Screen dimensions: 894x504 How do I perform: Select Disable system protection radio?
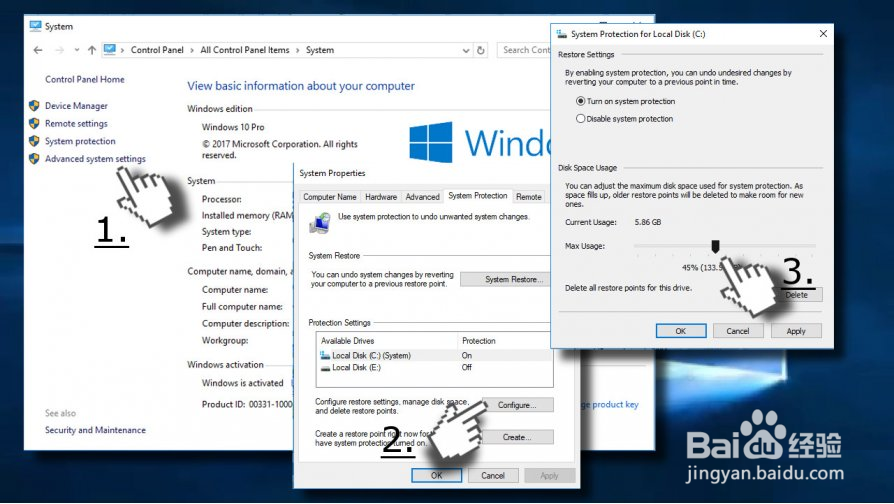pos(580,119)
